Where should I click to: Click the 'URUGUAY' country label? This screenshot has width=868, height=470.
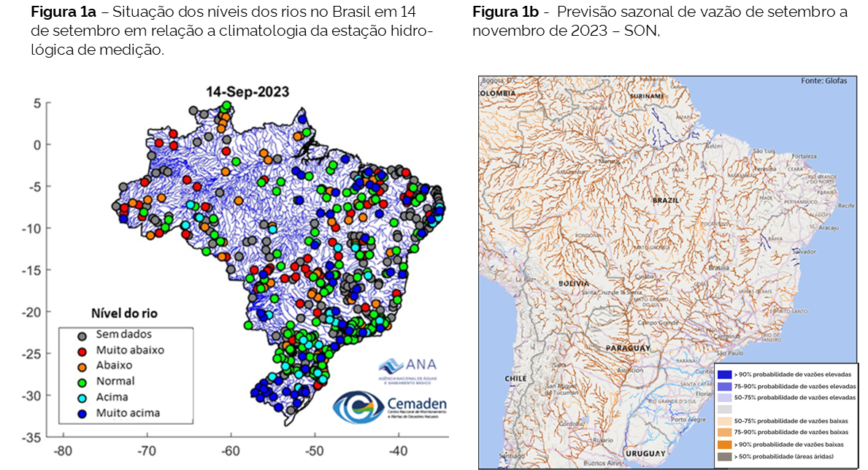645,453
